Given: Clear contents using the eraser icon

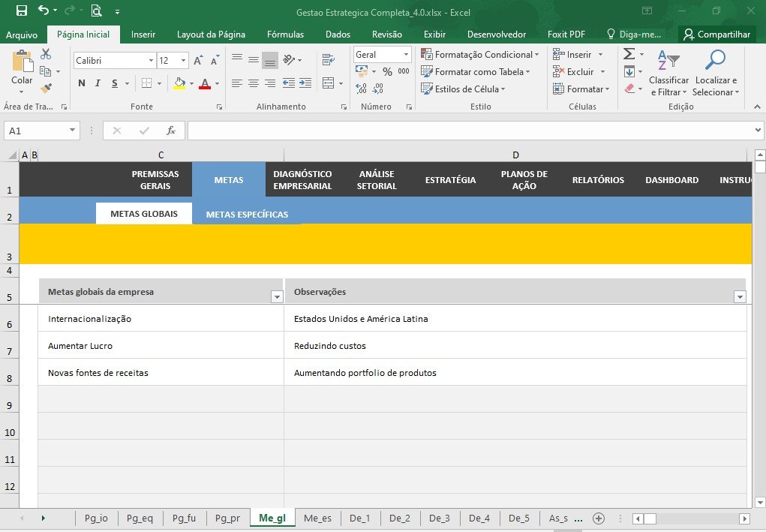Looking at the screenshot, I should pyautogui.click(x=629, y=89).
